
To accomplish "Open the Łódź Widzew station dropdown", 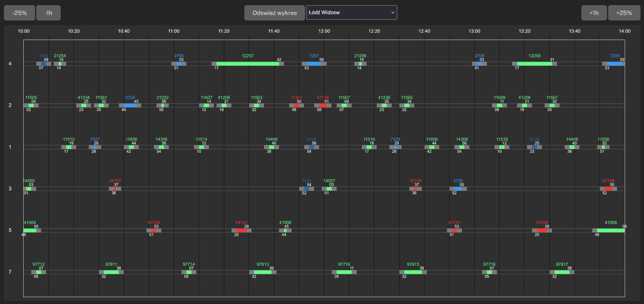I will pyautogui.click(x=351, y=13).
